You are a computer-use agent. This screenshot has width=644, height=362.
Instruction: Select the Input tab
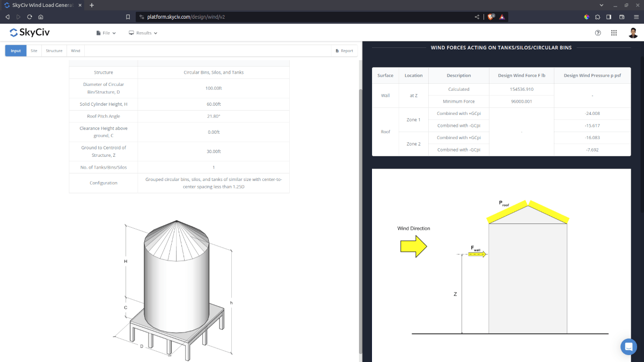coord(16,50)
